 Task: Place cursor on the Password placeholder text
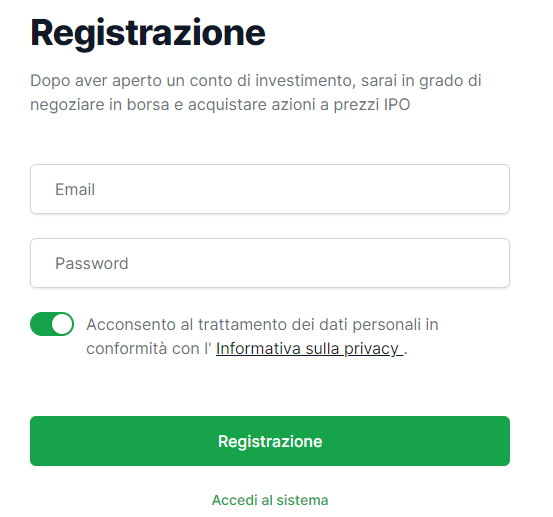pos(92,263)
